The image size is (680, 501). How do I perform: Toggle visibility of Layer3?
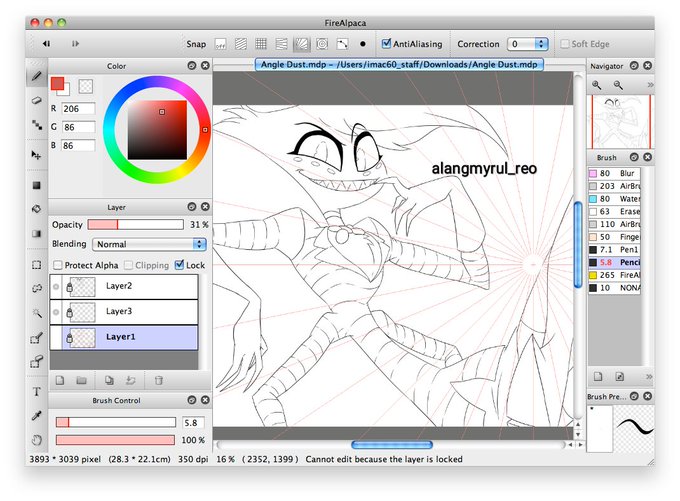click(56, 312)
